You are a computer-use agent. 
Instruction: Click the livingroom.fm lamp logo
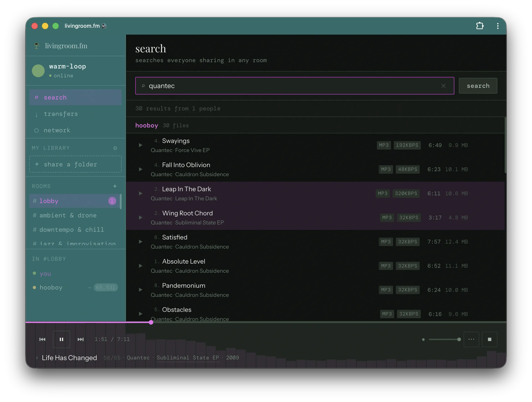point(37,46)
